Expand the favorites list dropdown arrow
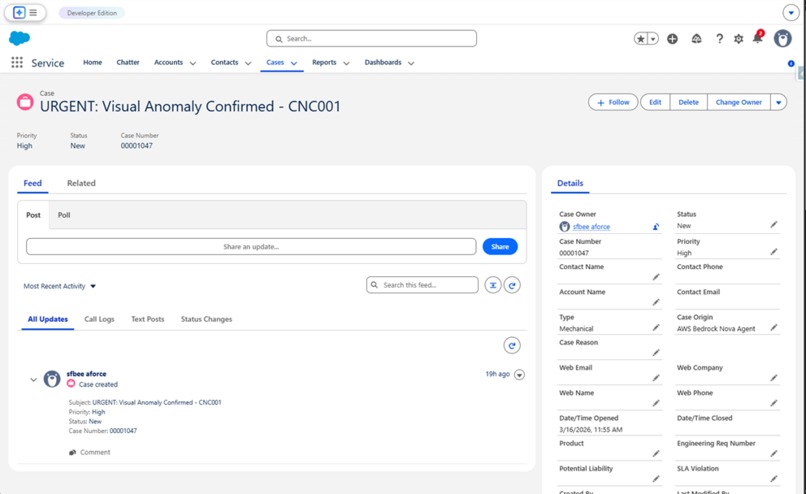Screen dimensions: 806x494 pyautogui.click(x=653, y=39)
